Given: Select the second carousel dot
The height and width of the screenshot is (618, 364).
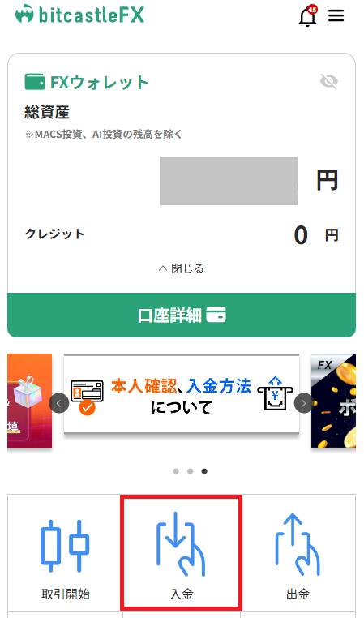Looking at the screenshot, I should tap(191, 471).
